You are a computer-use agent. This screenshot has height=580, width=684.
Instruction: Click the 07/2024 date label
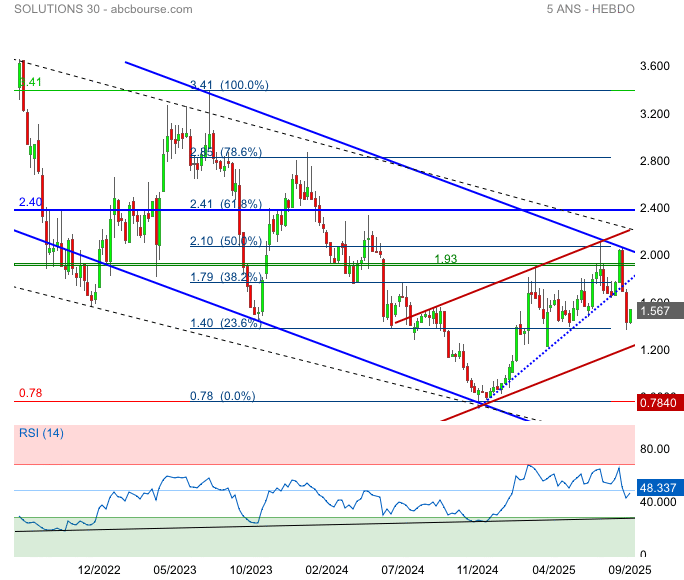[403, 570]
